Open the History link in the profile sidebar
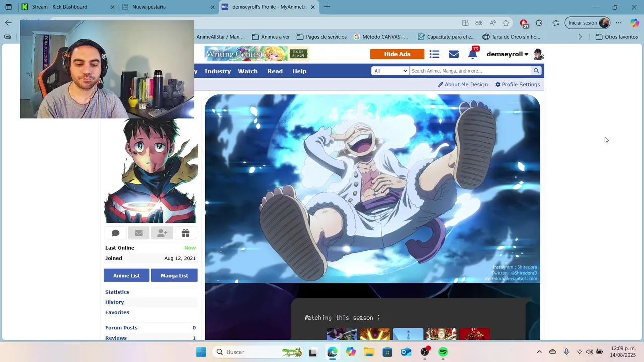 point(114,302)
